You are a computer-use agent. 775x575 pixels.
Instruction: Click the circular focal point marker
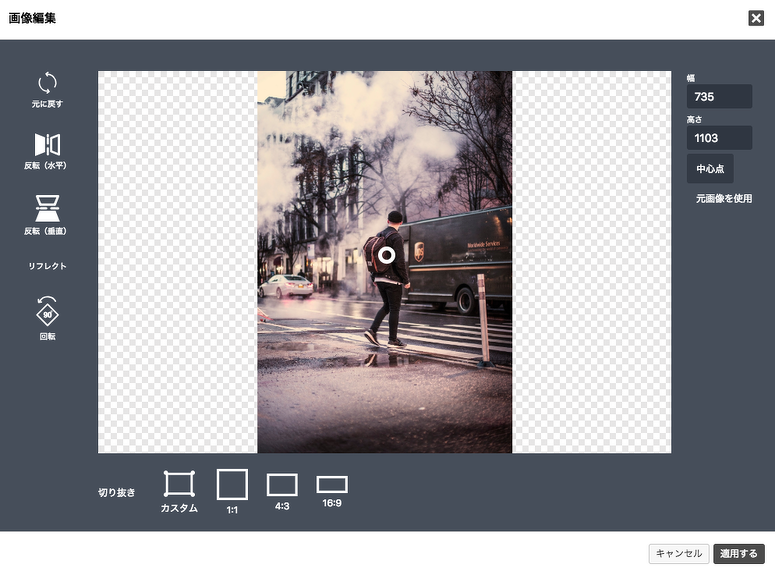[x=386, y=255]
